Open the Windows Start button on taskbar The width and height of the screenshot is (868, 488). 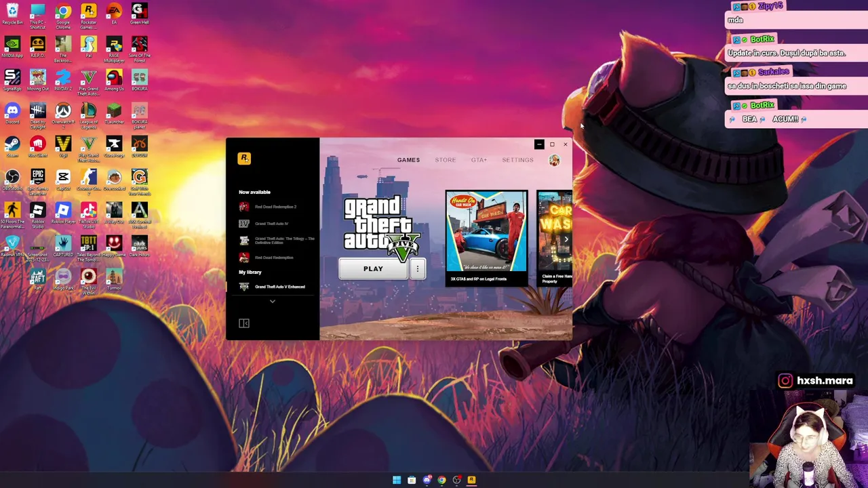[x=397, y=481]
